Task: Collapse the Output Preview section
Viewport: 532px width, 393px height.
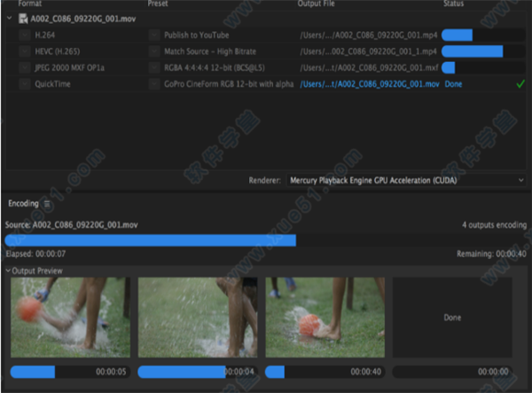Action: pyautogui.click(x=8, y=271)
